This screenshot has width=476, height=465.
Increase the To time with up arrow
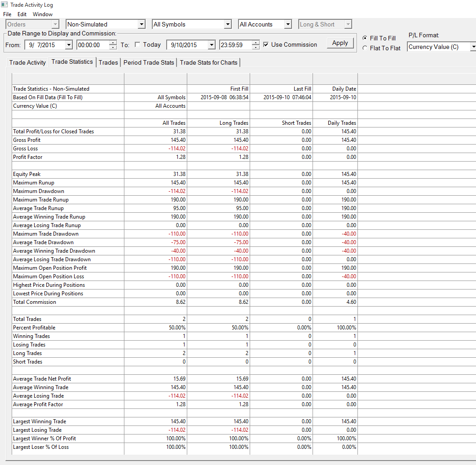256,43
